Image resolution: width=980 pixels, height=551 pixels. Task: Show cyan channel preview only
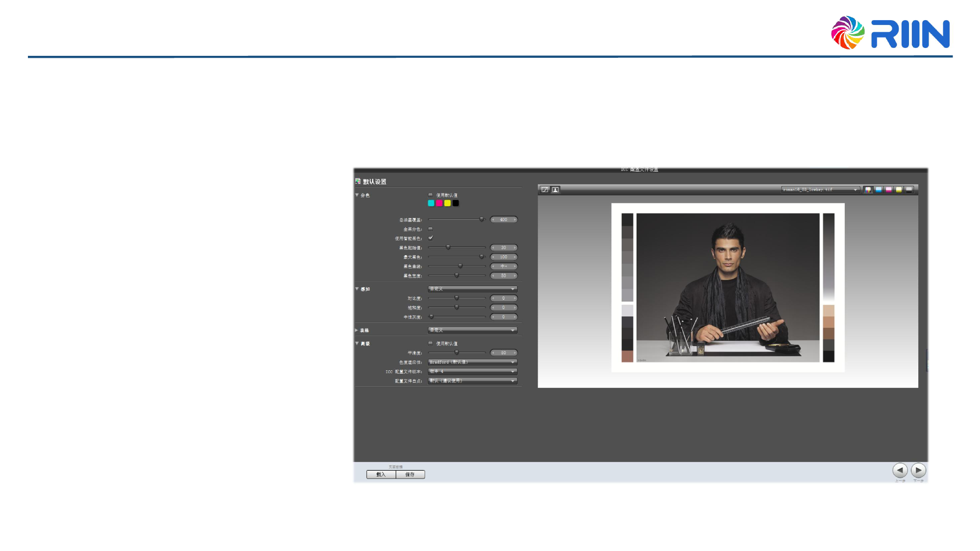coord(879,190)
